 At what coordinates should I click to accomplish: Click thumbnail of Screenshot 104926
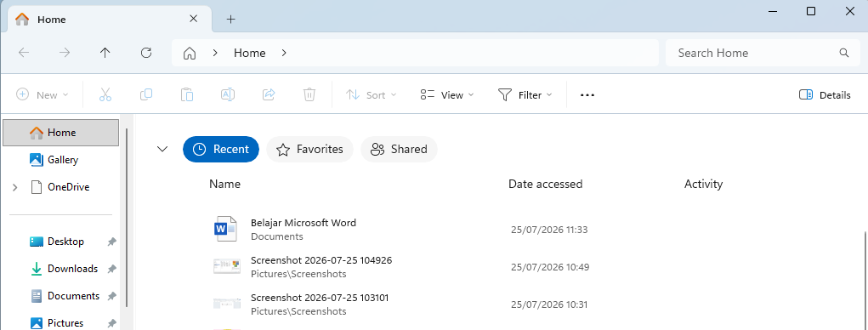227,267
